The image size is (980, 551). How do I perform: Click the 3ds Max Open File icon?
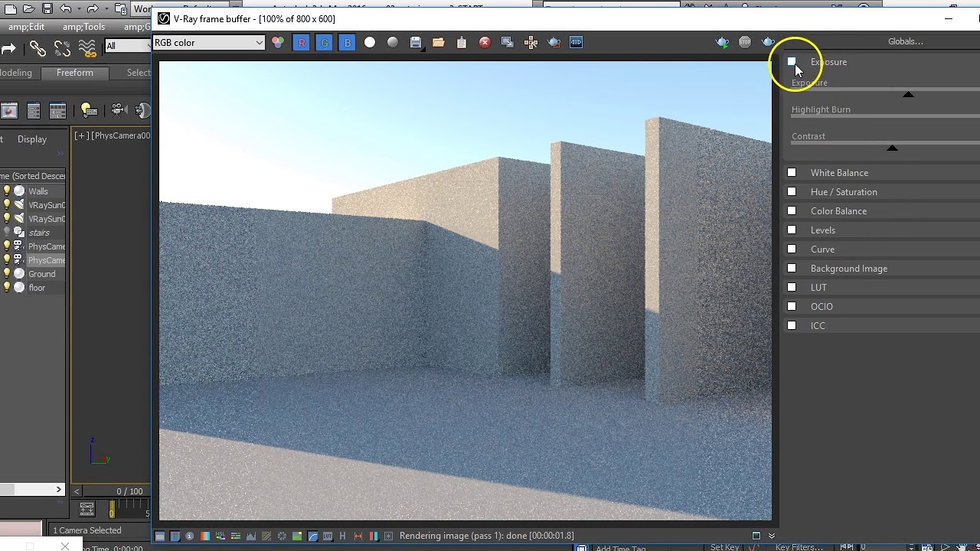pos(29,9)
